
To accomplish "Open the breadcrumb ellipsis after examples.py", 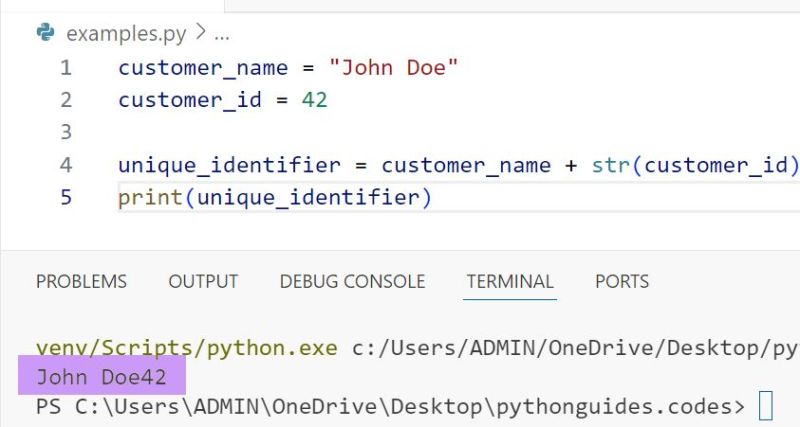I will point(221,35).
